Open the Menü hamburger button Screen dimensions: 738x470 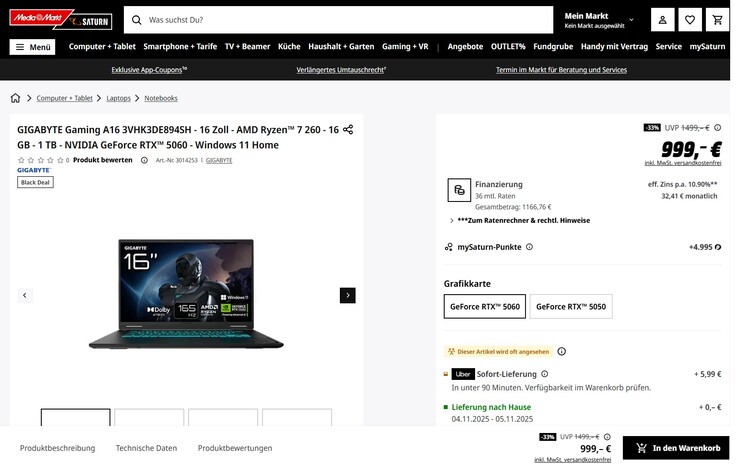[32, 47]
